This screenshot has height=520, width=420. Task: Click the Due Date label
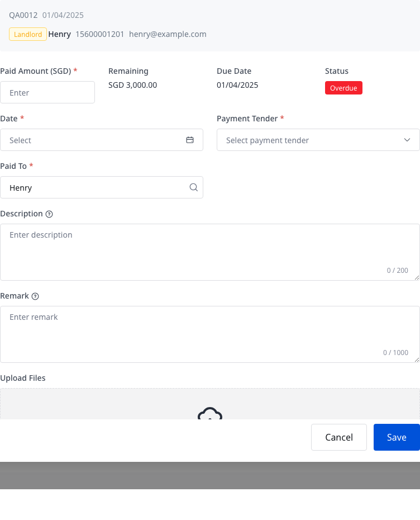tap(234, 71)
